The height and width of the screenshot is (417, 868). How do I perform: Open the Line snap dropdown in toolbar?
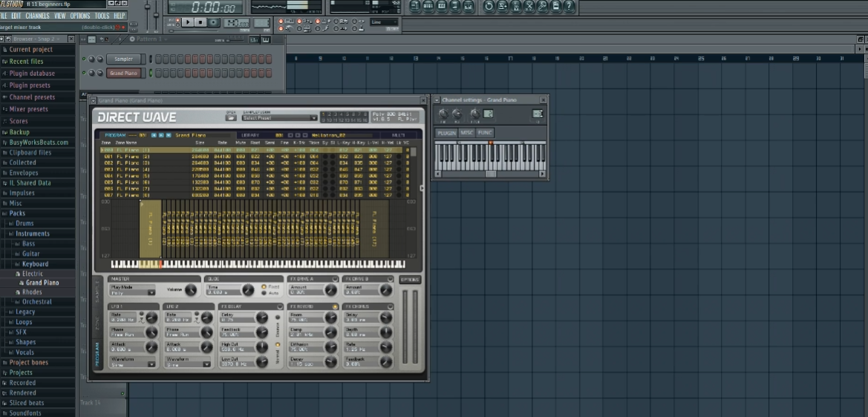384,22
